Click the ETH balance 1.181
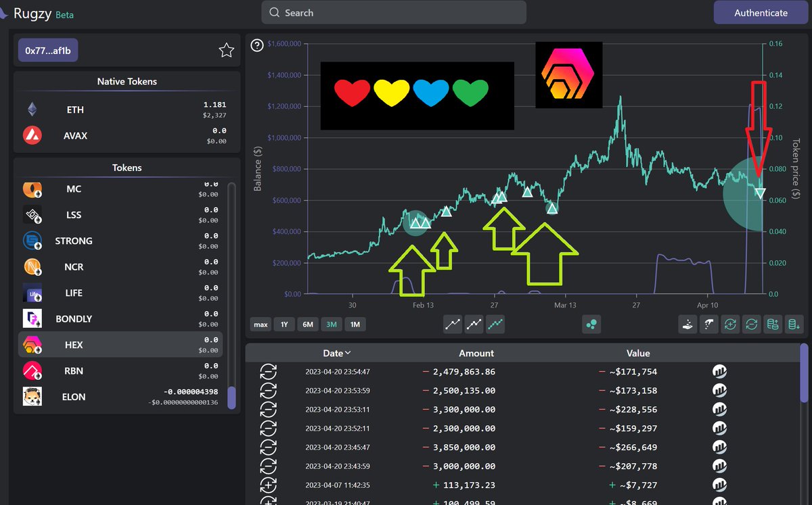Viewport: 812px width, 505px height. (215, 105)
